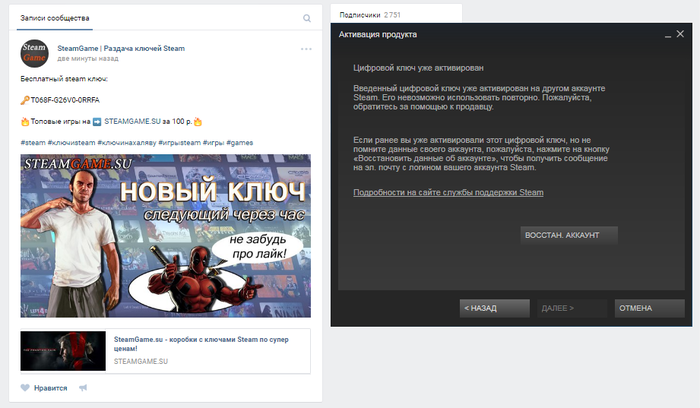
Task: Like the post with the heart icon
Action: point(27,387)
